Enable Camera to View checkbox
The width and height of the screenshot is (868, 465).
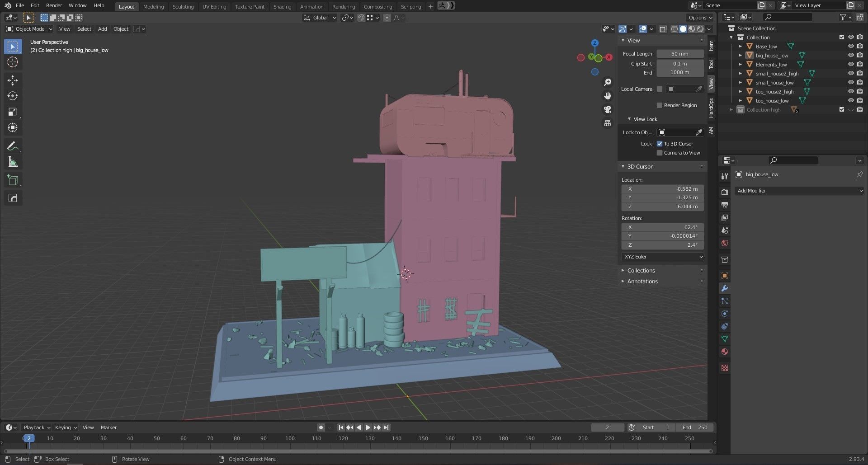coord(660,153)
